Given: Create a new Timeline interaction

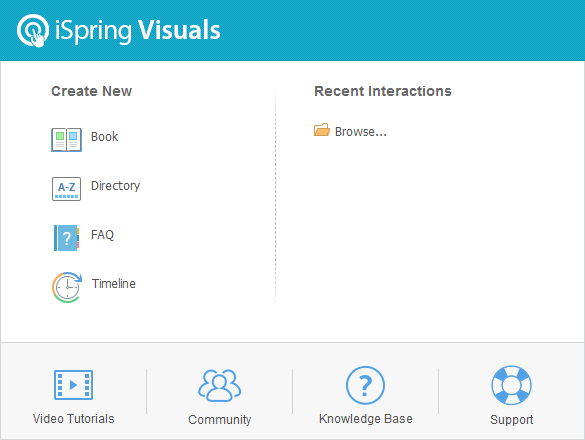Looking at the screenshot, I should point(114,284).
